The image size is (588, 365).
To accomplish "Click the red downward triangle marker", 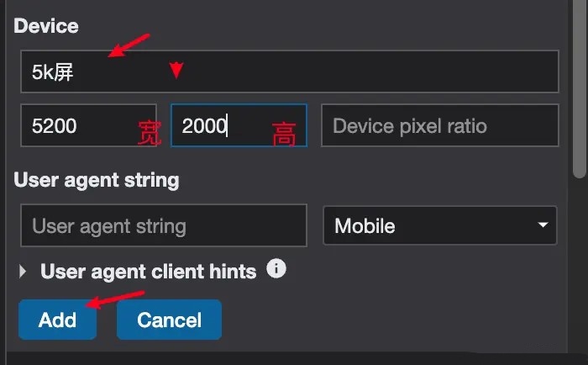I will click(x=176, y=70).
